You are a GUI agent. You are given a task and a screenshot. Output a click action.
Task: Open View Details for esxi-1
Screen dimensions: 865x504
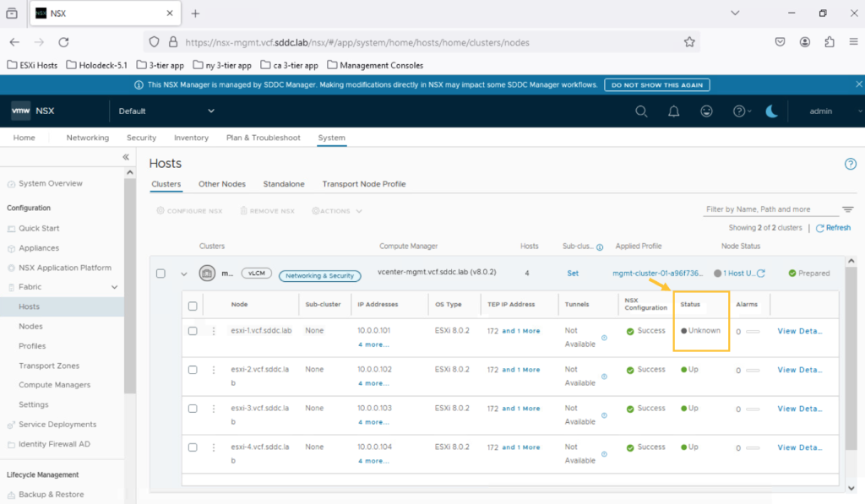[799, 332]
